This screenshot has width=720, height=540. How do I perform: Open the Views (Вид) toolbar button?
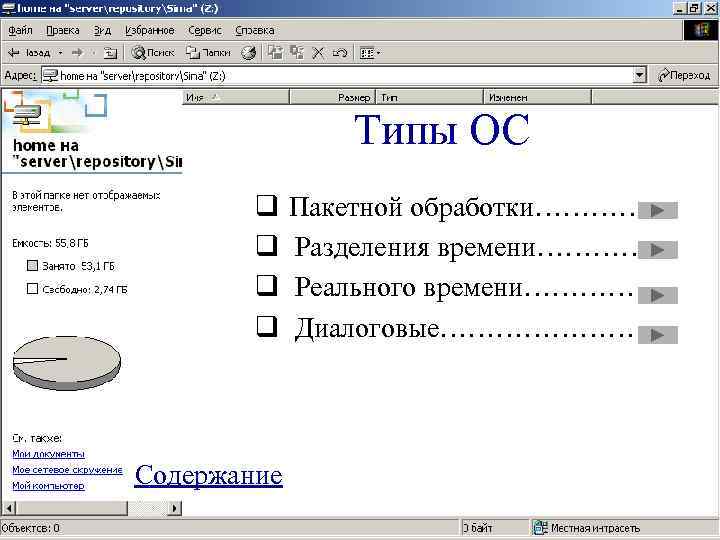(367, 53)
